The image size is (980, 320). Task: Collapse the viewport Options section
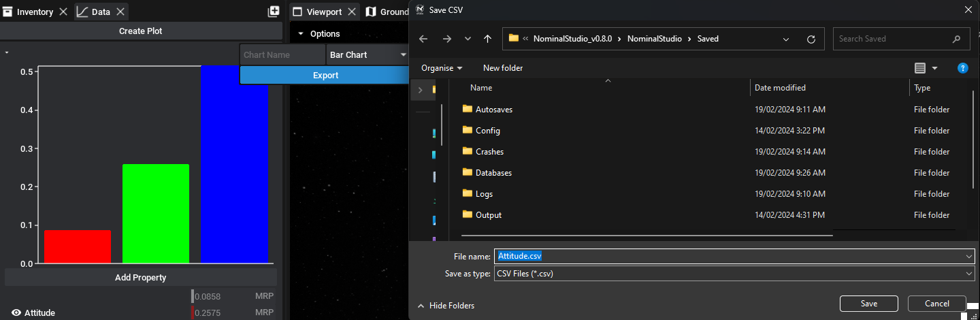click(301, 34)
